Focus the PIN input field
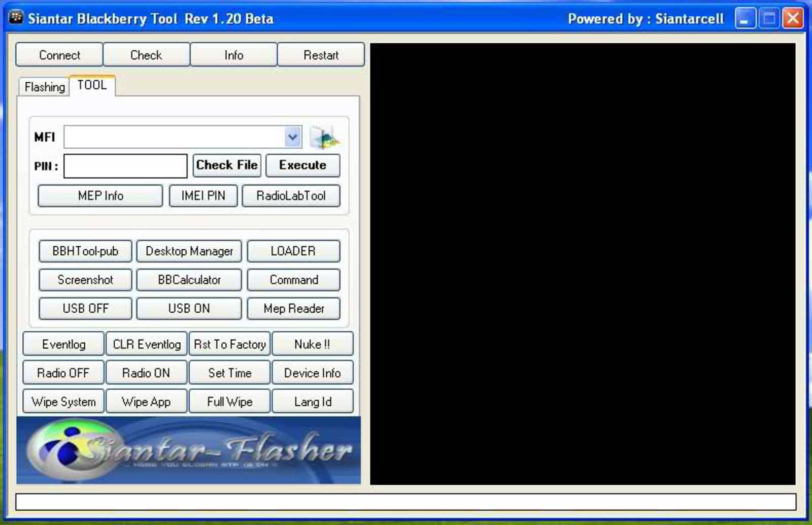Image resolution: width=812 pixels, height=525 pixels. tap(125, 166)
